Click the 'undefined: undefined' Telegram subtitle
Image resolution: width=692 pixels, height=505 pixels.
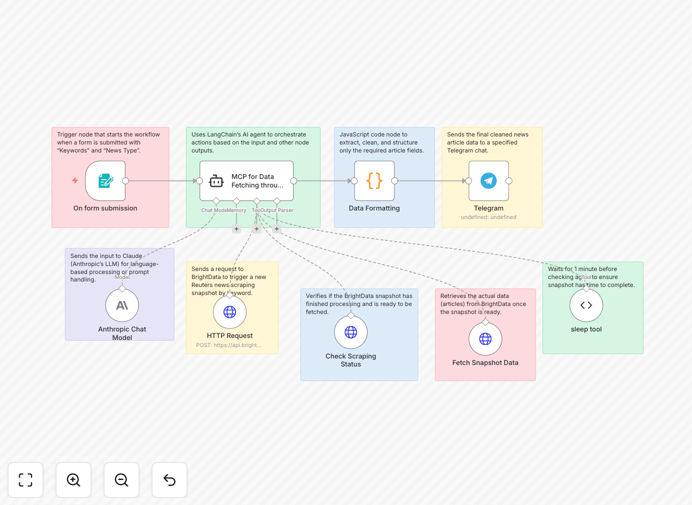click(x=489, y=217)
